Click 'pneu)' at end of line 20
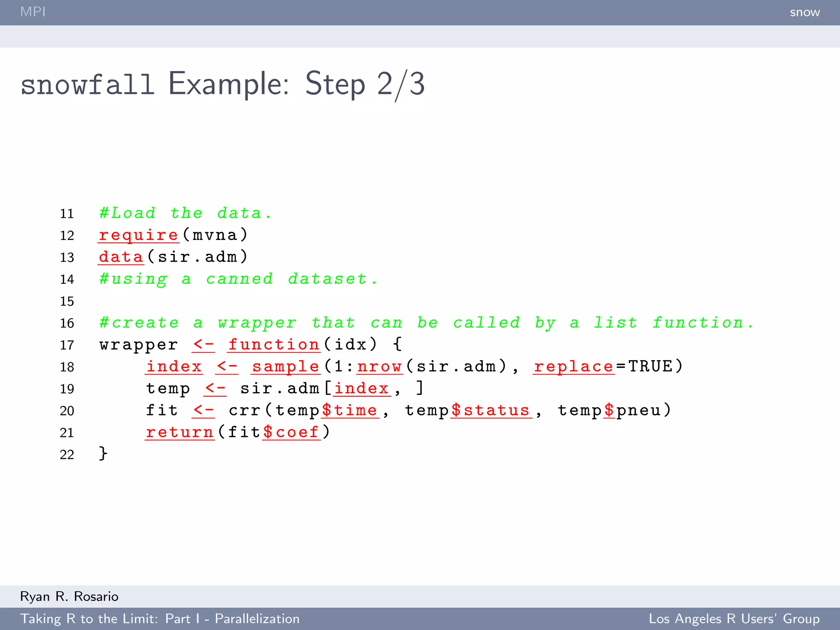The width and height of the screenshot is (840, 630). (644, 410)
